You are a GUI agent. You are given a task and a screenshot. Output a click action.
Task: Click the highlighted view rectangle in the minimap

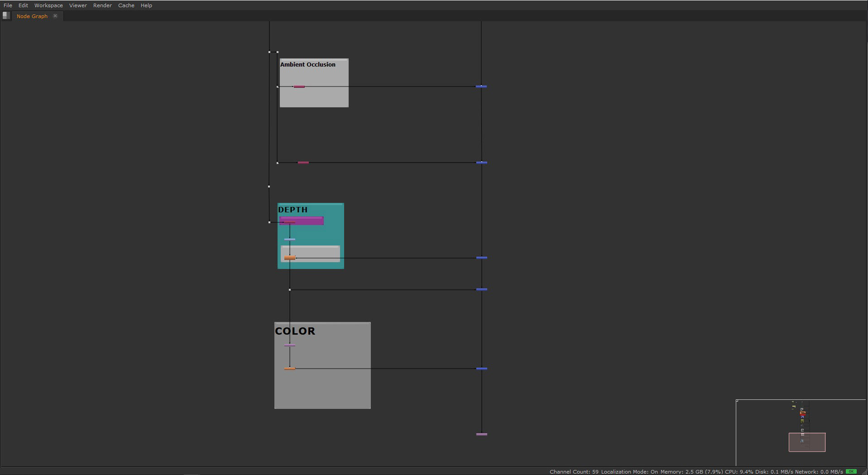tap(807, 442)
